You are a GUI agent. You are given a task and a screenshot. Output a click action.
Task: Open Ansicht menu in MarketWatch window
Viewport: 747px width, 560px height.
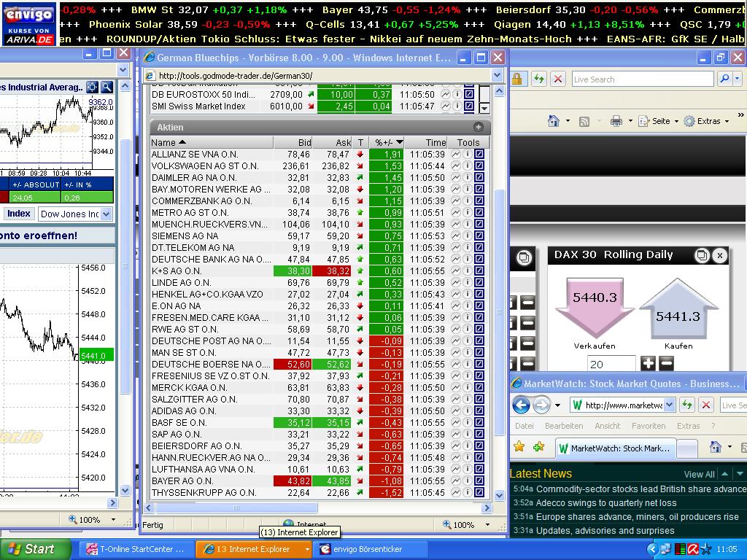[x=608, y=426]
